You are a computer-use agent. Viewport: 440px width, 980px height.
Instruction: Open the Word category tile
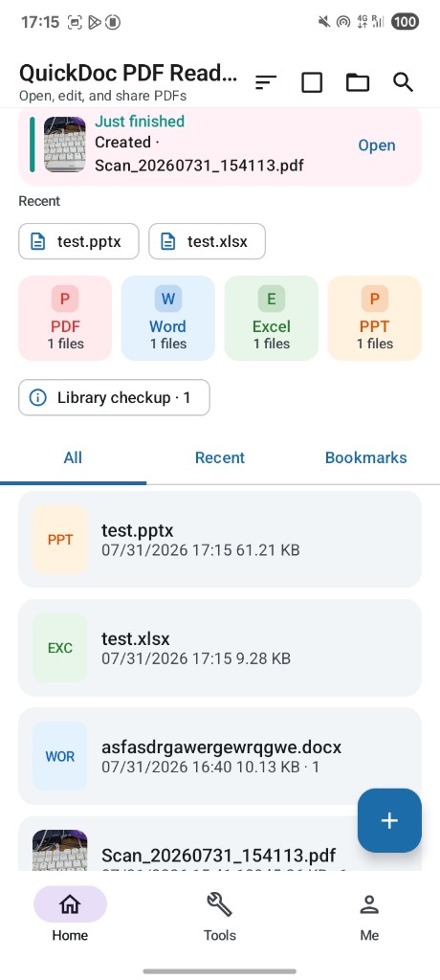click(167, 318)
